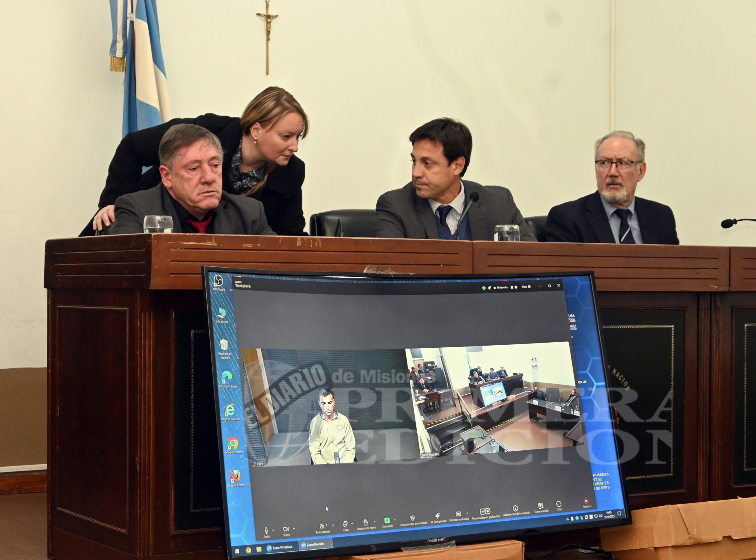Open the Más options menu
The width and height of the screenshot is (756, 560).
point(559,504)
